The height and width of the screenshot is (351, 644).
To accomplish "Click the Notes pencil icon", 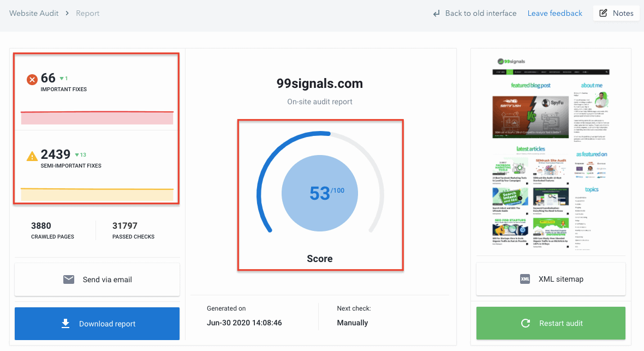I will pos(603,13).
